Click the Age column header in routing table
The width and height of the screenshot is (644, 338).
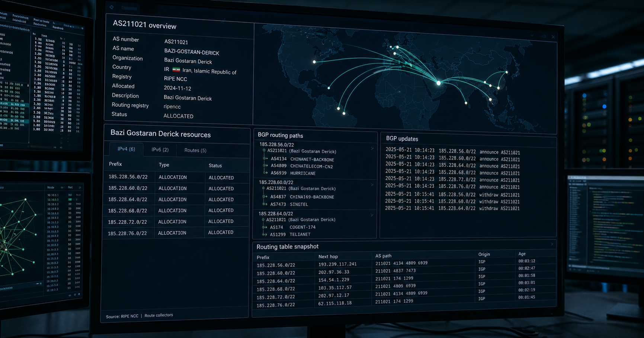tap(522, 254)
